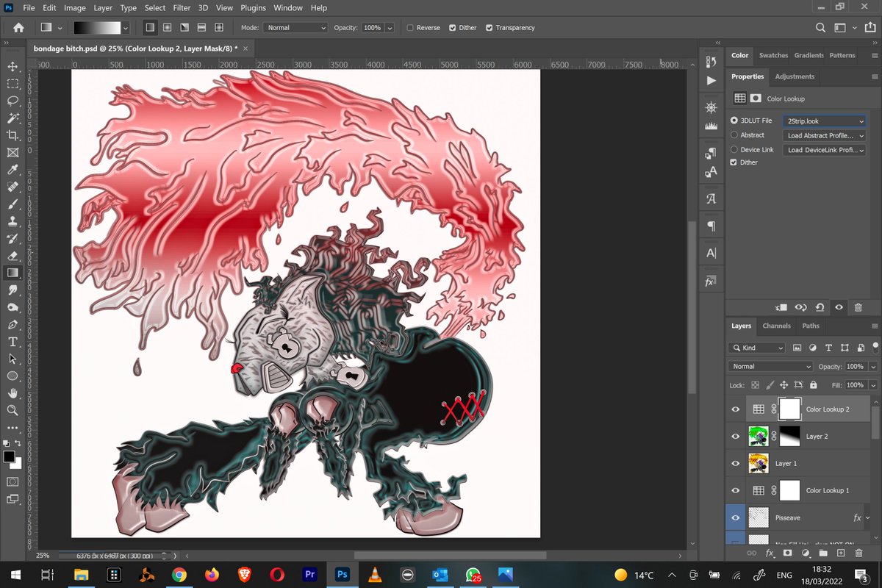
Task: Hide the Color Lookup 1 layer
Action: [x=736, y=490]
